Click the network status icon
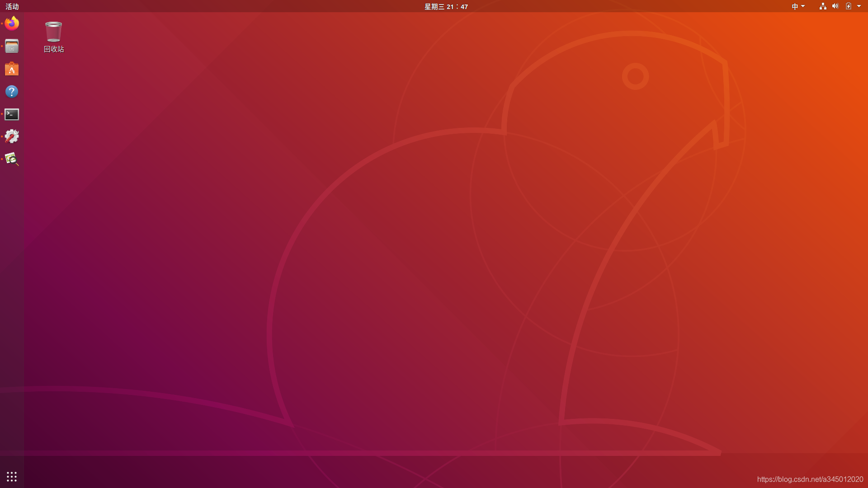Screen dimensions: 868x488 pos(823,6)
